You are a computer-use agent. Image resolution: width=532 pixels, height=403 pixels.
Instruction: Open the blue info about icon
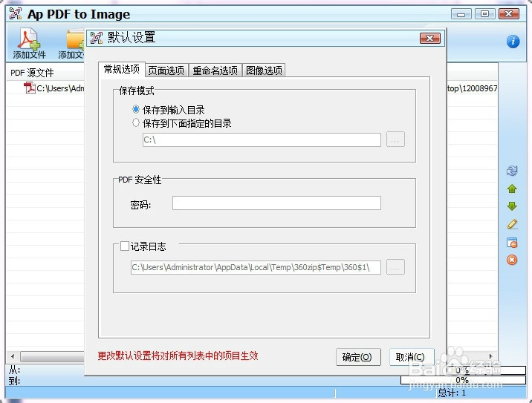tap(513, 42)
